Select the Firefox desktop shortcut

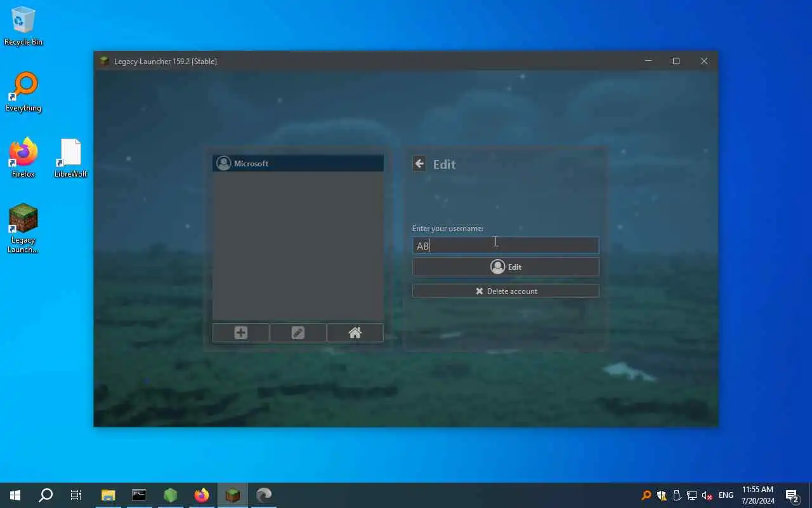[x=23, y=158]
